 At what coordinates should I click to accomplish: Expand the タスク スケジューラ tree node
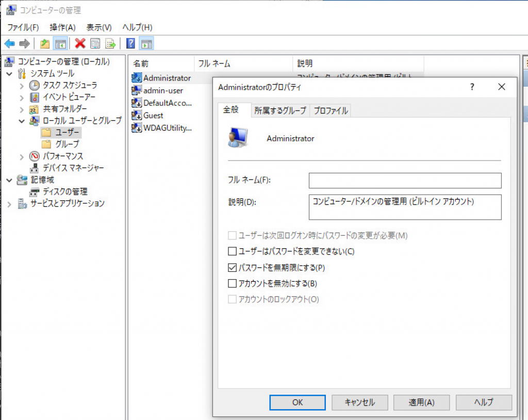pyautogui.click(x=22, y=86)
